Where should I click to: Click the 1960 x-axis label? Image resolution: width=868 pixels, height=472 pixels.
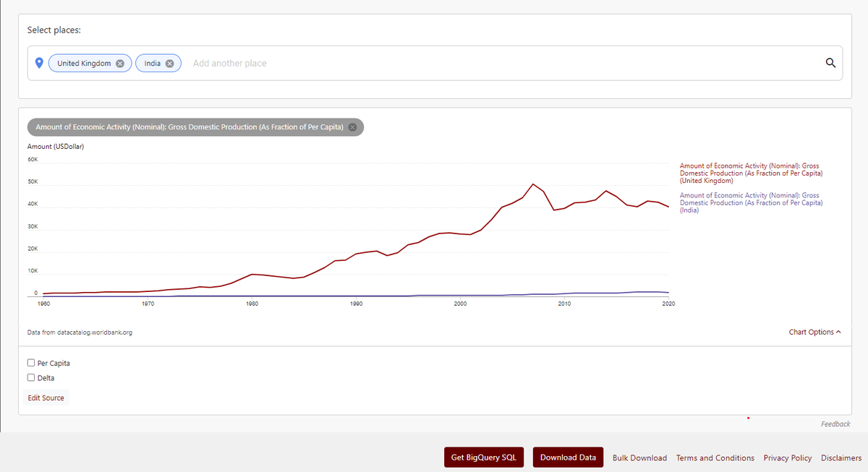44,304
